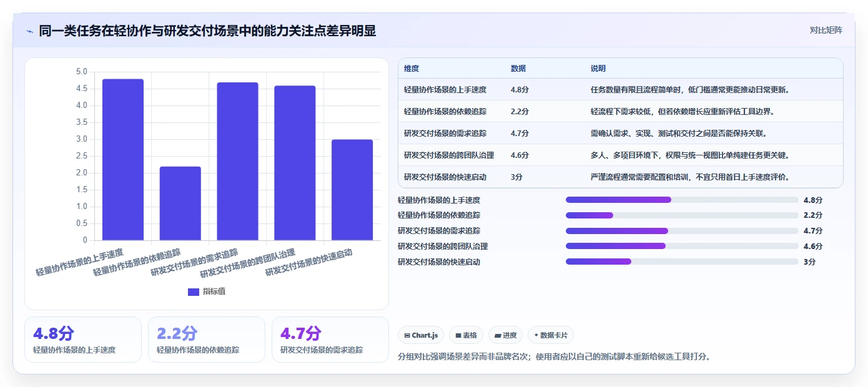
Task: Click the 跨团队治理 chart bar at 4.6
Action: coord(295,163)
